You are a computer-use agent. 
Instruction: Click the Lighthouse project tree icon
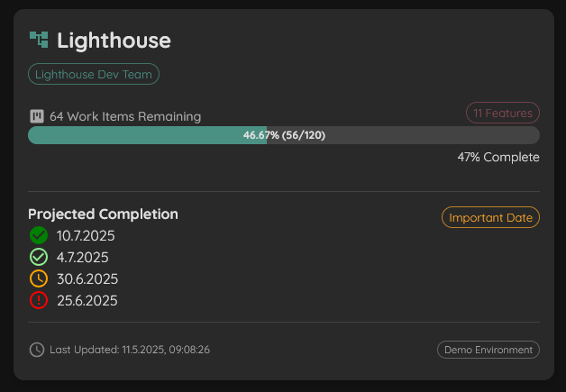[x=39, y=40]
